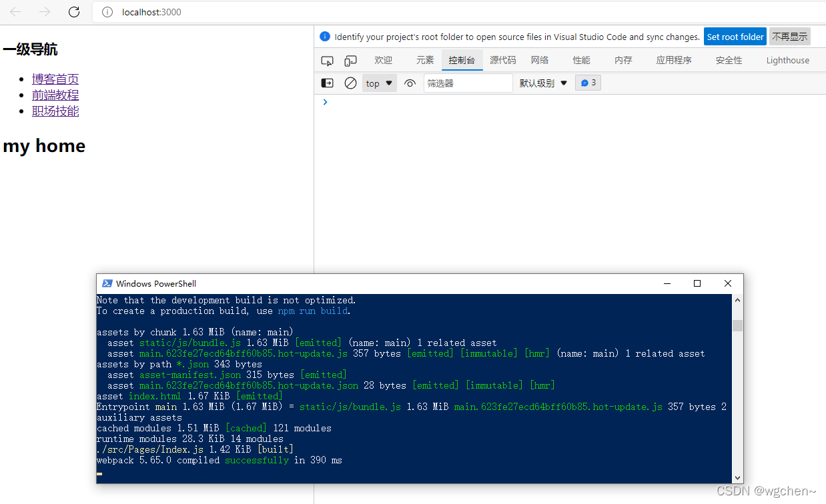Click the live expression eye icon
826x504 pixels.
tap(410, 83)
